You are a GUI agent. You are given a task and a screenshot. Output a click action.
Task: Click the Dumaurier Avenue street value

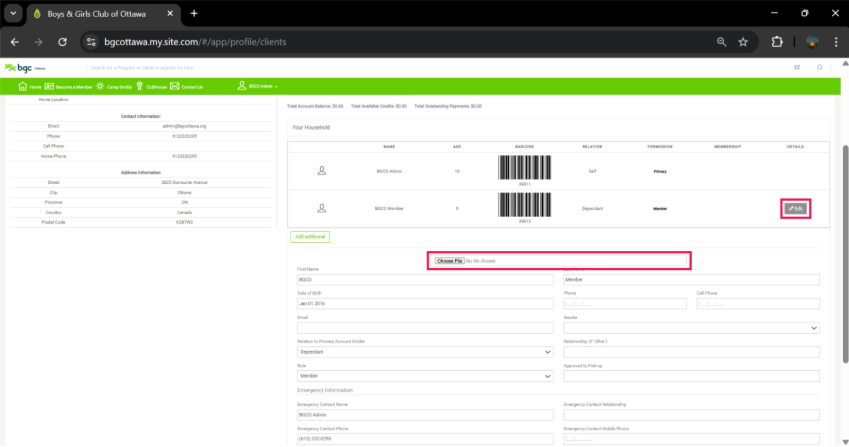[x=184, y=182]
